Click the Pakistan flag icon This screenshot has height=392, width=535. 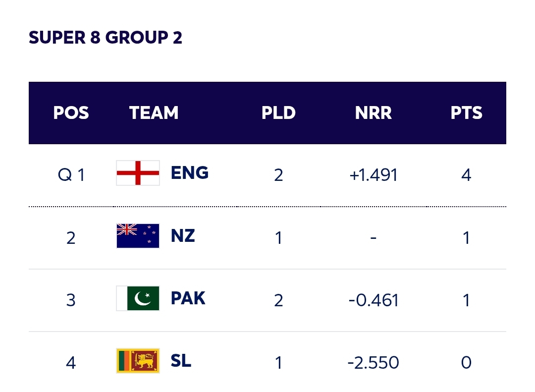[x=138, y=298]
